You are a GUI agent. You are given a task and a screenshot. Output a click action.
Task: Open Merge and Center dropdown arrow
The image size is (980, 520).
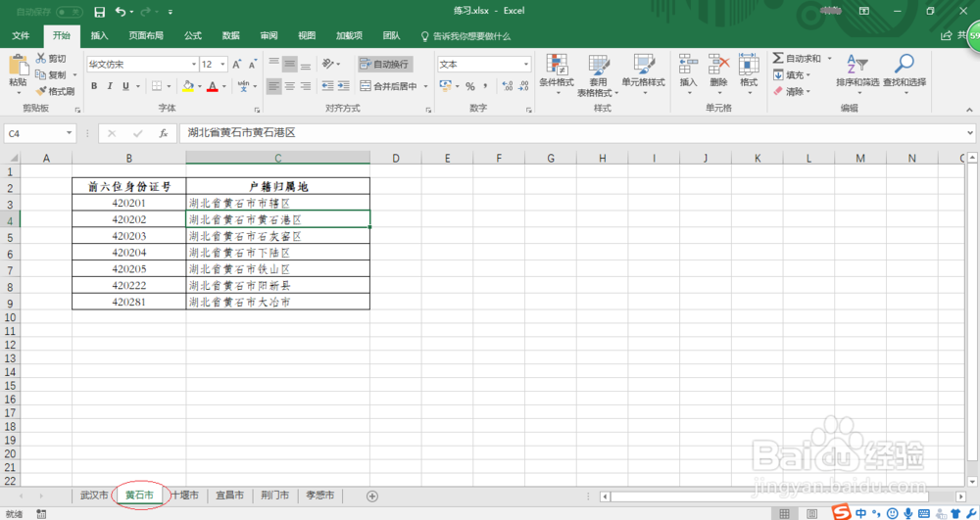[x=425, y=86]
